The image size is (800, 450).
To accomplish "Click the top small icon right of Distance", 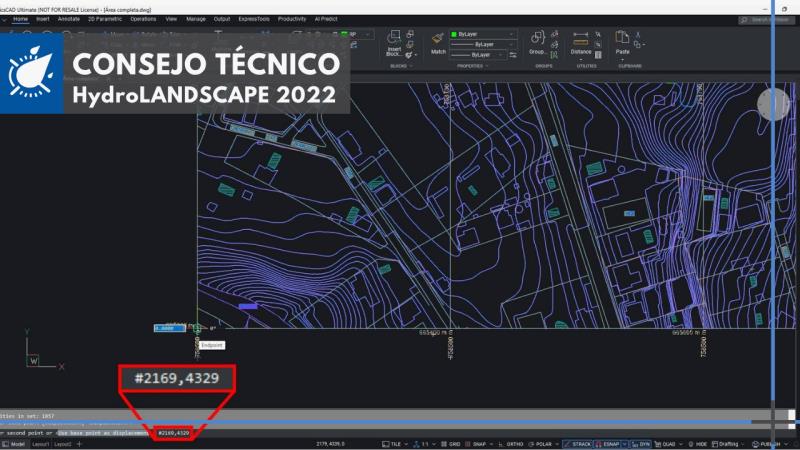I will tap(598, 34).
